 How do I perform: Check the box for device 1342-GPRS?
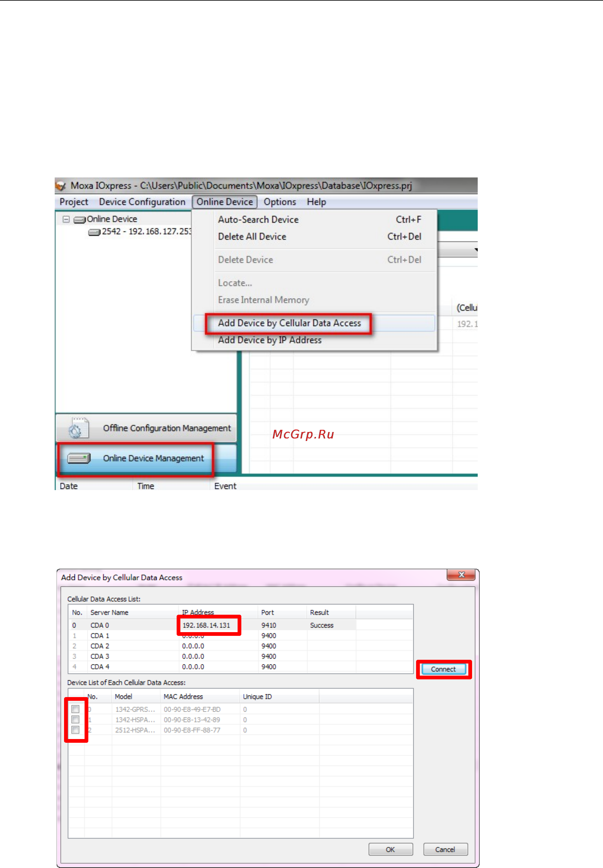(x=75, y=710)
